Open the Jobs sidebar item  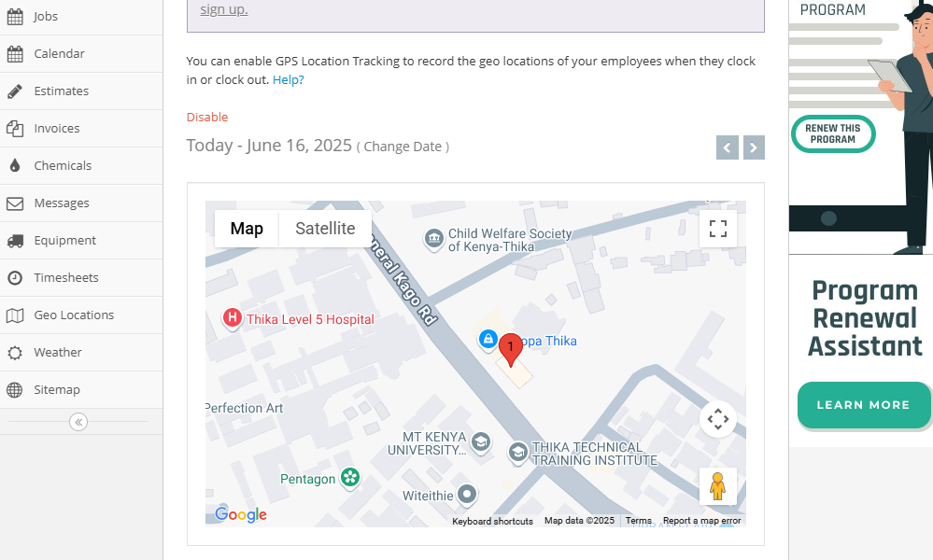pos(81,17)
